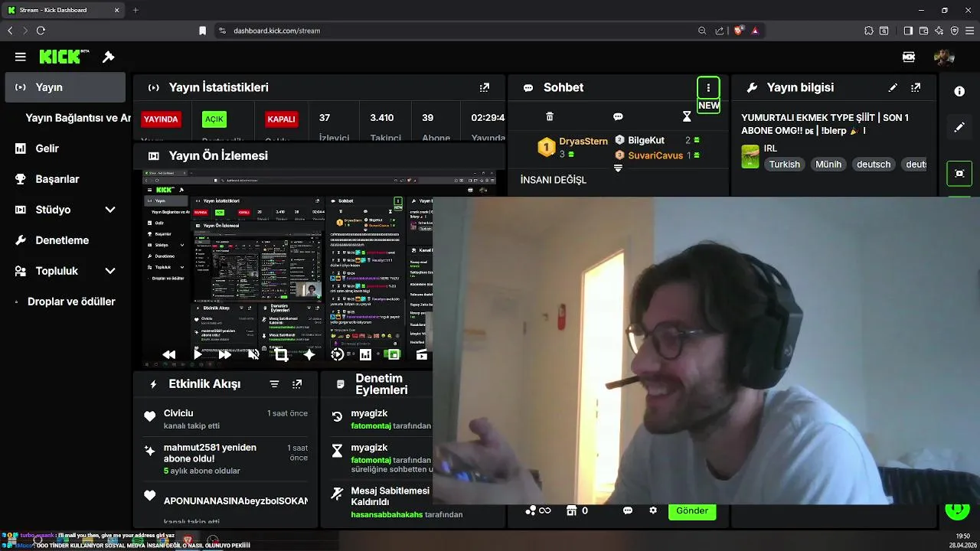Click Civiciu follower event row
The width and height of the screenshot is (980, 551).
[x=226, y=419]
